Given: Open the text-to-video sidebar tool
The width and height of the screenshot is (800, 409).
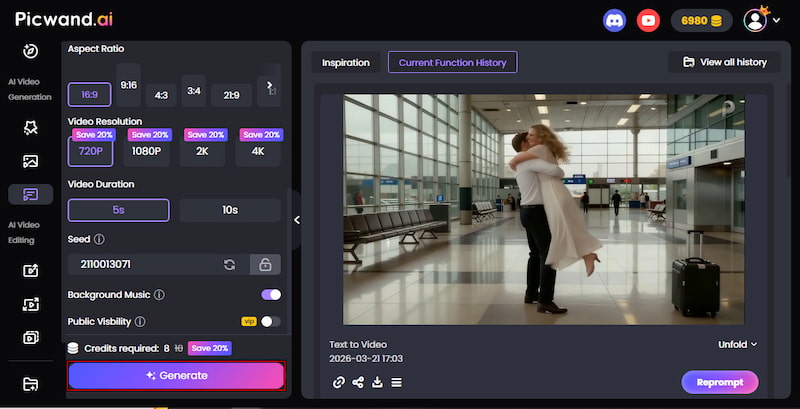Looking at the screenshot, I should pyautogui.click(x=30, y=194).
